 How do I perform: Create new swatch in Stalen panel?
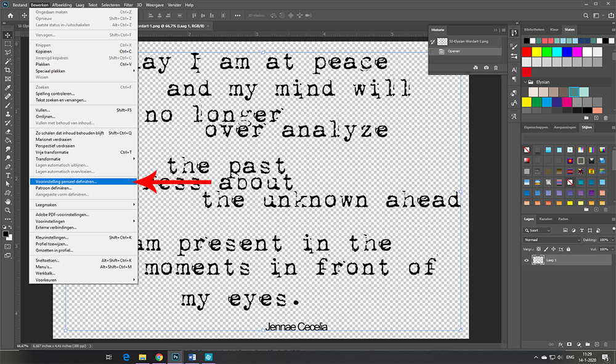(x=596, y=118)
